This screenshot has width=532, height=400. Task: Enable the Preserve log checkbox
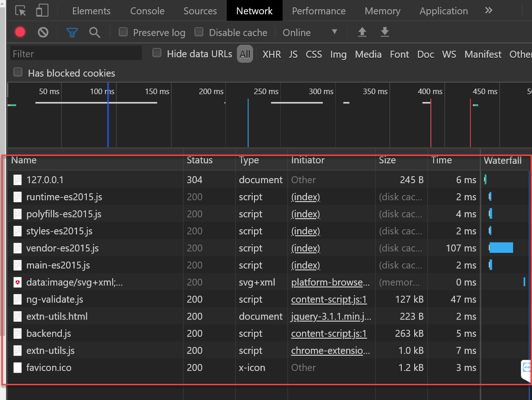tap(123, 32)
